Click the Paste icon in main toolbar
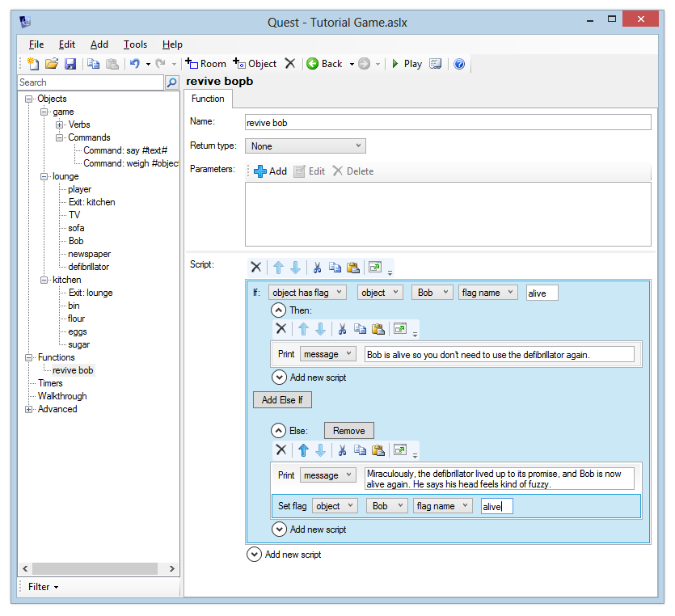675x616 pixels. (x=112, y=64)
